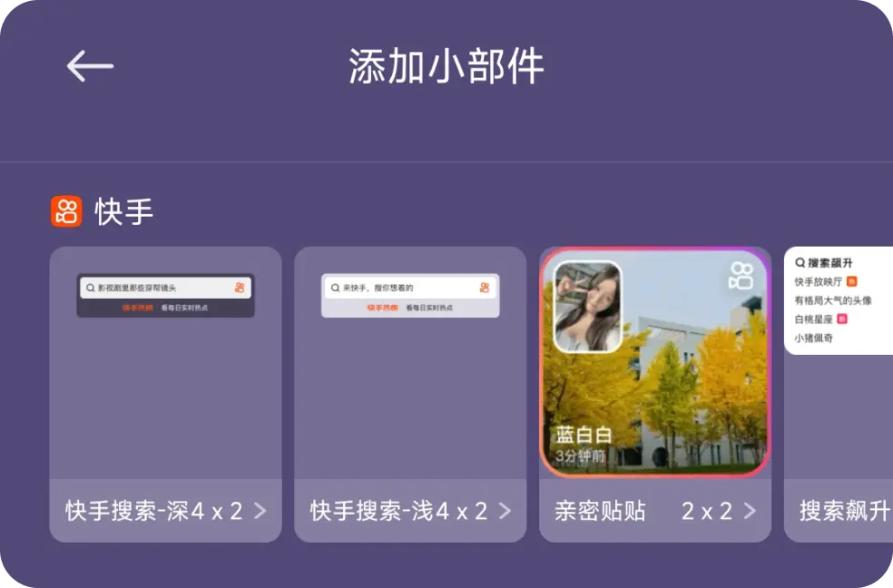This screenshot has width=893, height=588.
Task: Open the 快手搜索-深 widget chevron
Action: tap(260, 511)
